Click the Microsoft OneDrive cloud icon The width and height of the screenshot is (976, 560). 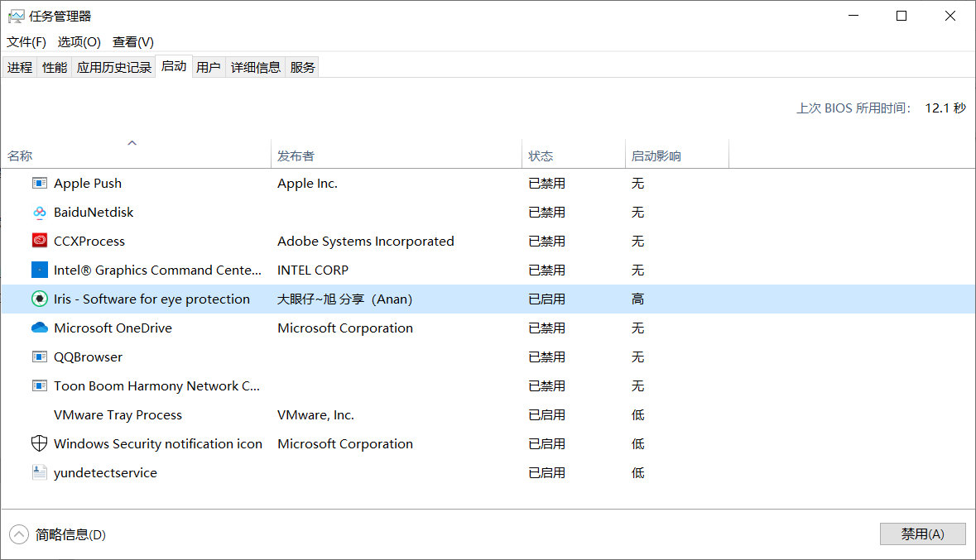point(39,328)
